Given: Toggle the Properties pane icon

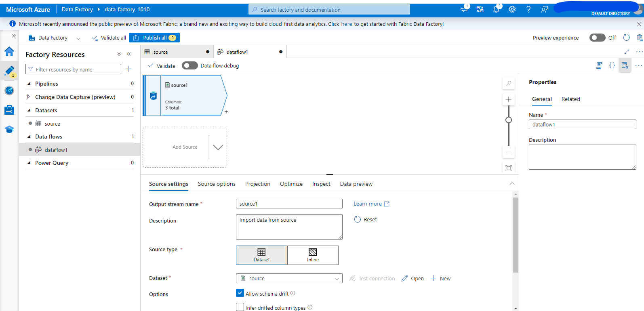Looking at the screenshot, I should tap(625, 65).
